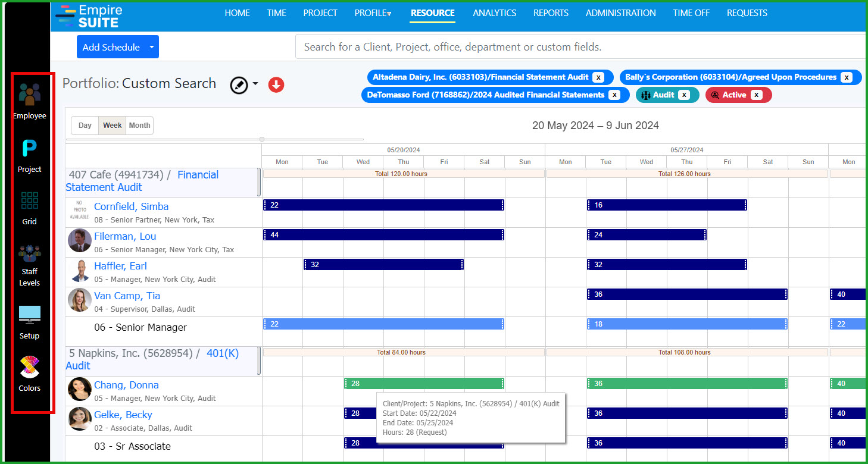This screenshot has width=868, height=464.
Task: Click the portfolio edit pencil icon
Action: [239, 85]
